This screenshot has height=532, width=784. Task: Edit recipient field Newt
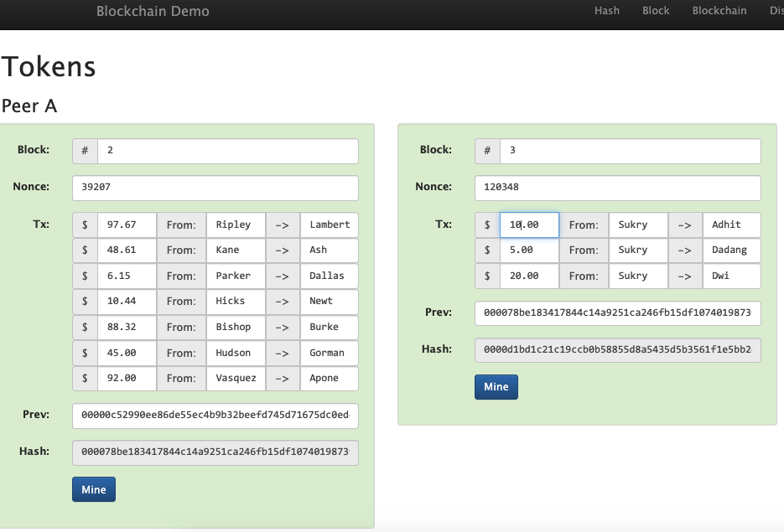click(x=330, y=302)
